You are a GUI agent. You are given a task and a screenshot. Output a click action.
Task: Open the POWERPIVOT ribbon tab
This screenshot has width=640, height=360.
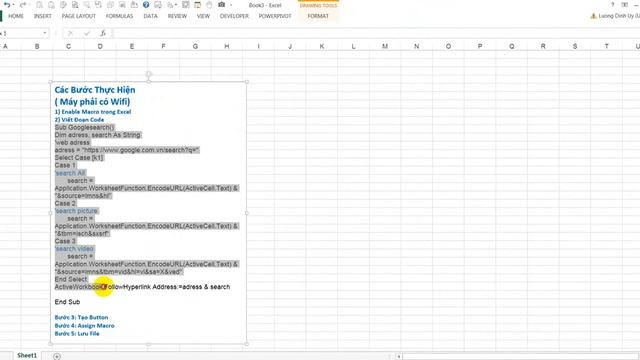pos(275,16)
